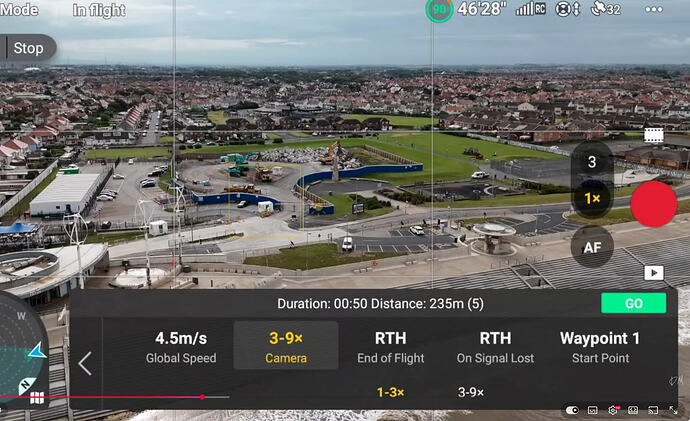690x421 pixels.
Task: Select the 3-9× camera option
Action: (x=470, y=393)
